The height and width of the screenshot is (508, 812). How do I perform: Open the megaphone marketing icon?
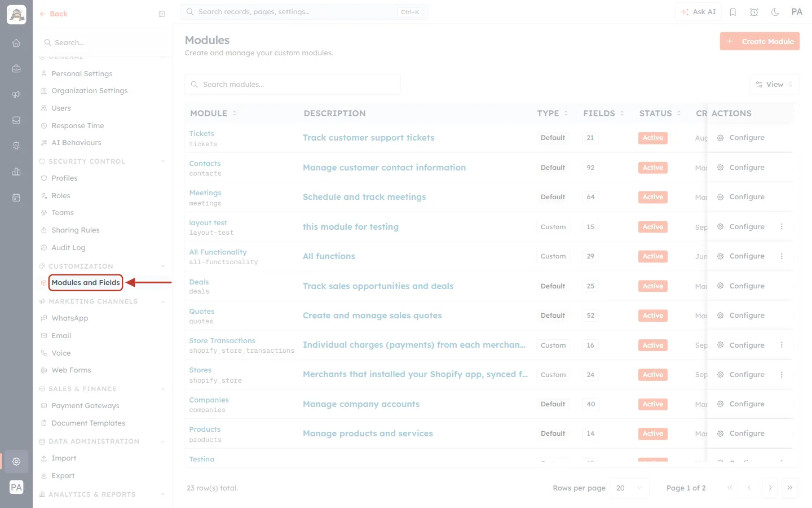[16, 94]
